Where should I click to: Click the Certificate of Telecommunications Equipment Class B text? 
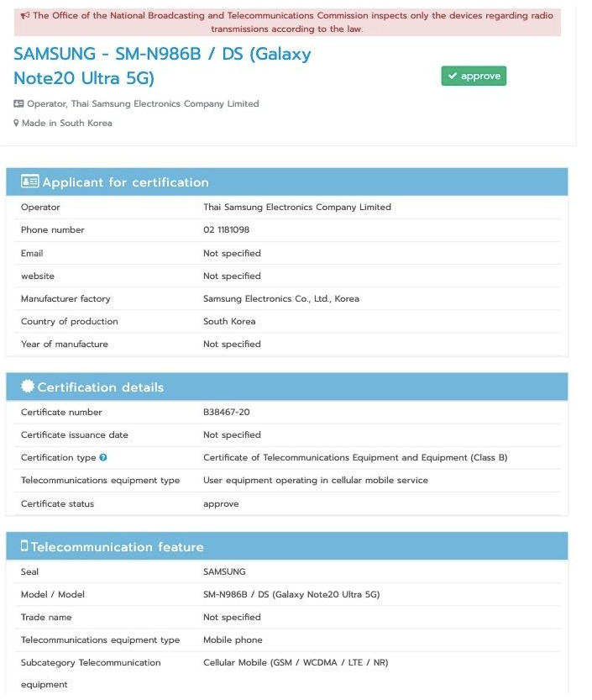(x=355, y=458)
